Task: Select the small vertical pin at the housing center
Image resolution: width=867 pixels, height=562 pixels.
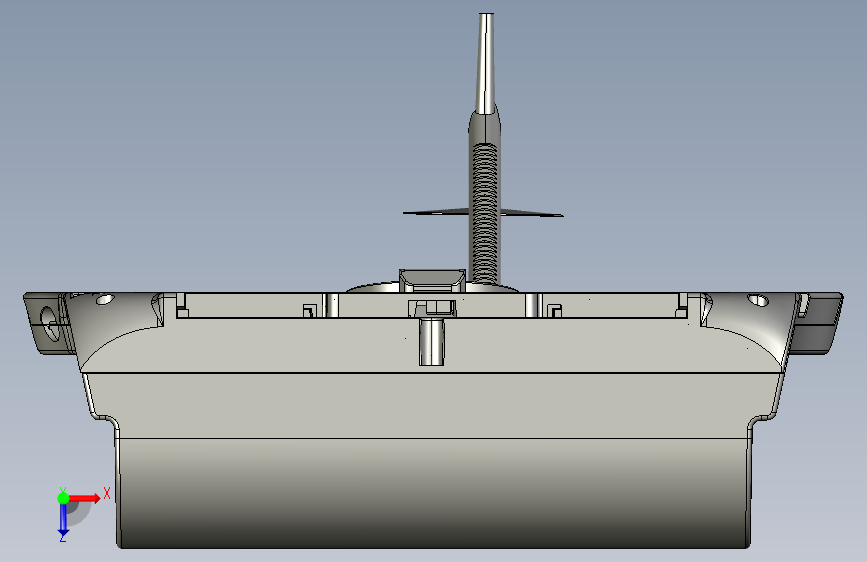Action: [431, 341]
